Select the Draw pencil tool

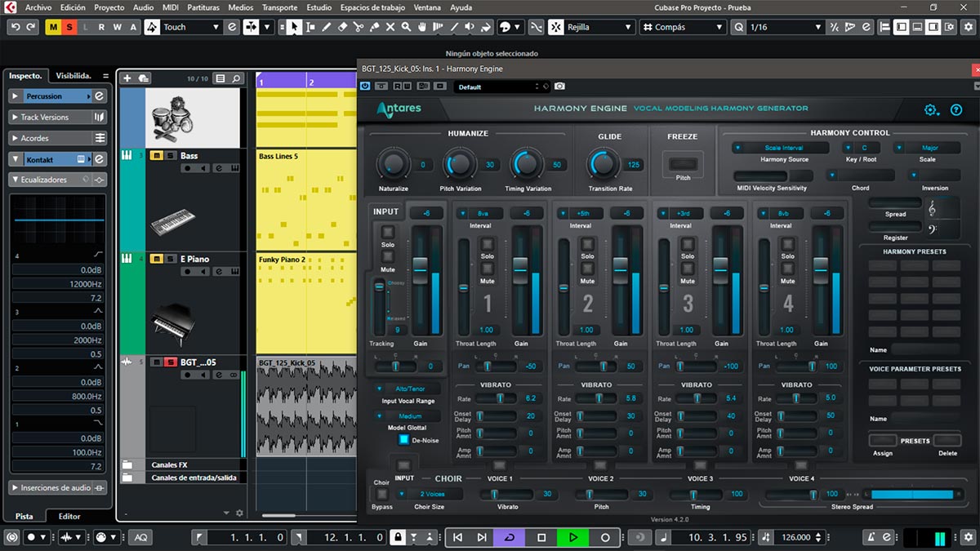[327, 27]
